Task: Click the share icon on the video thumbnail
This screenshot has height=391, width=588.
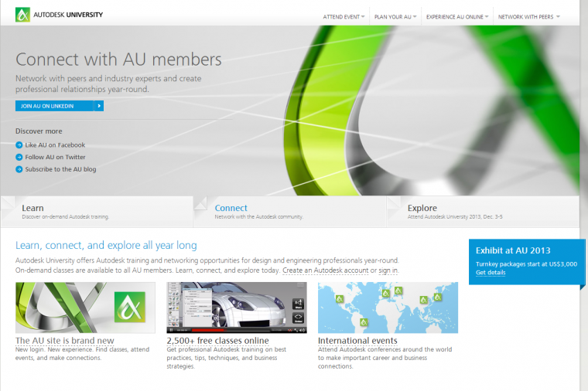Action: 298,304
